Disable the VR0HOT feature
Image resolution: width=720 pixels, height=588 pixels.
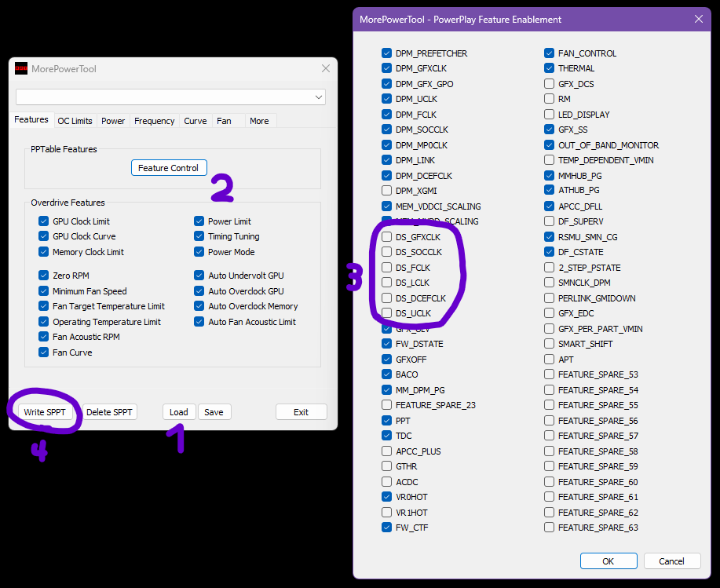(386, 497)
